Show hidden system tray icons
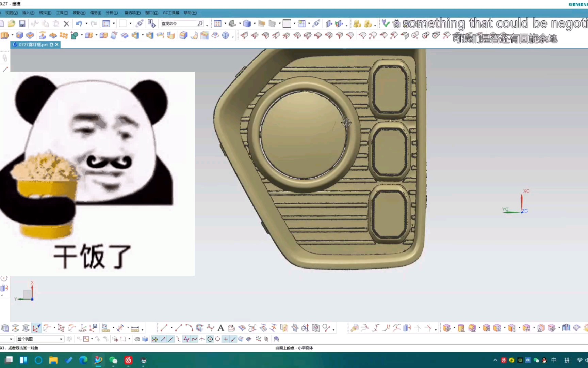Image resolution: width=588 pixels, height=368 pixels. click(x=495, y=360)
